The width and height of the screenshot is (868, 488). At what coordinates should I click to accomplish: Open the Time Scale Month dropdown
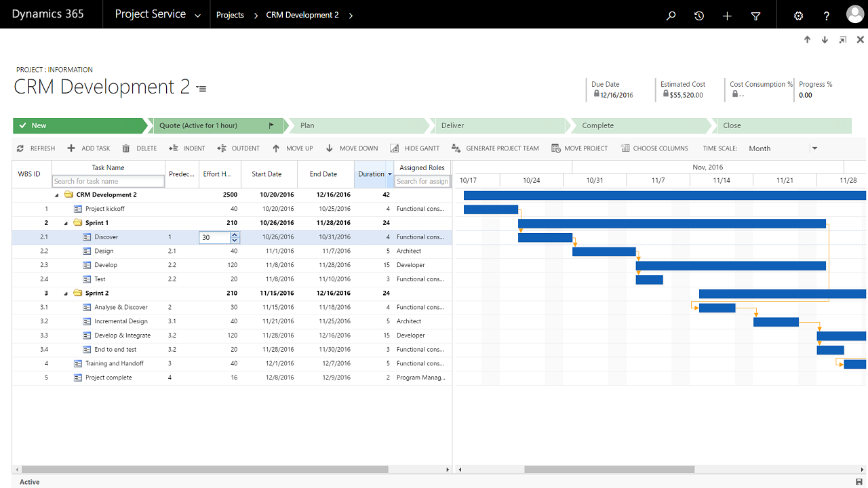(783, 148)
